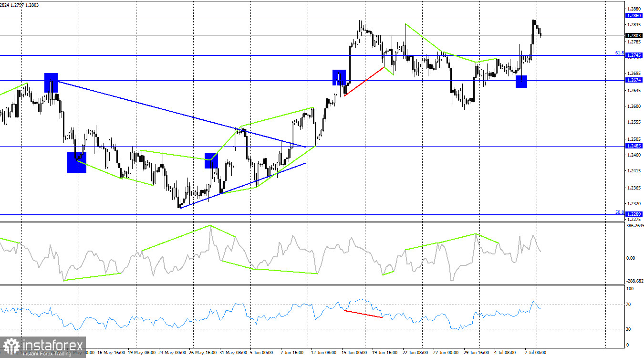Screen dimensions: 644x358
Task: Click the 24 May 00:00 date label
Action: click(x=172, y=352)
